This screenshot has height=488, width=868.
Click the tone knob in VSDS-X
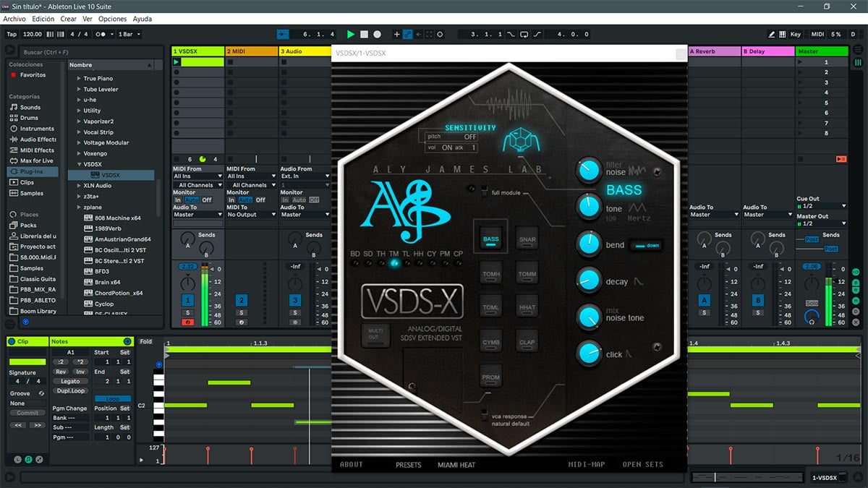[588, 207]
